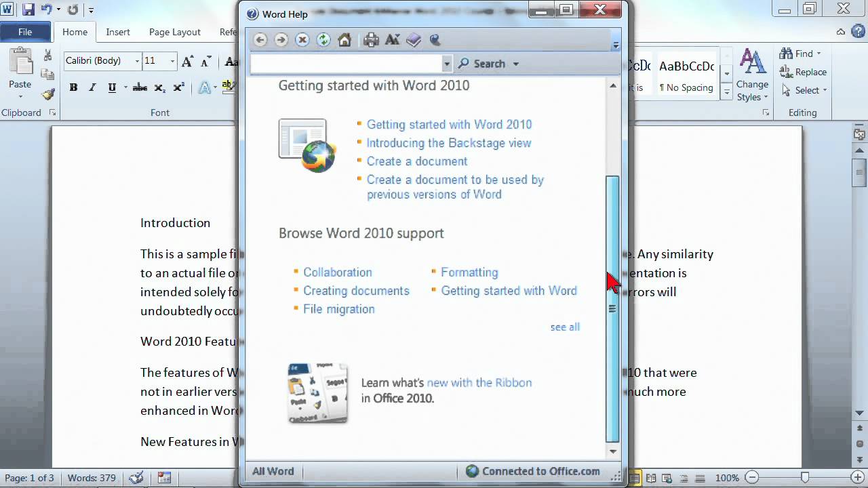Click the Back arrow in Word Help
This screenshot has width=868, height=488.
pyautogui.click(x=260, y=40)
